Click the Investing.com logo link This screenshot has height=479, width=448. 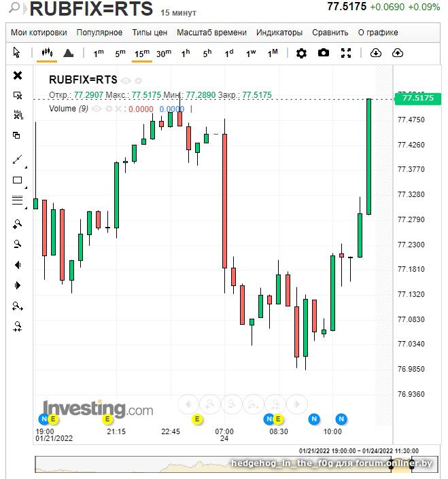pyautogui.click(x=98, y=408)
